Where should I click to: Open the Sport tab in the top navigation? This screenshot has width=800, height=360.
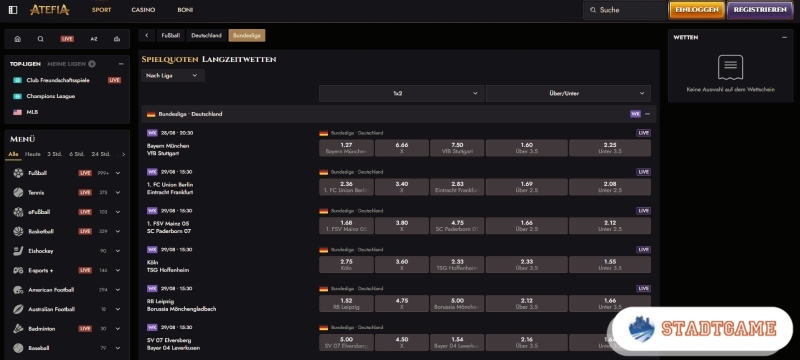102,10
